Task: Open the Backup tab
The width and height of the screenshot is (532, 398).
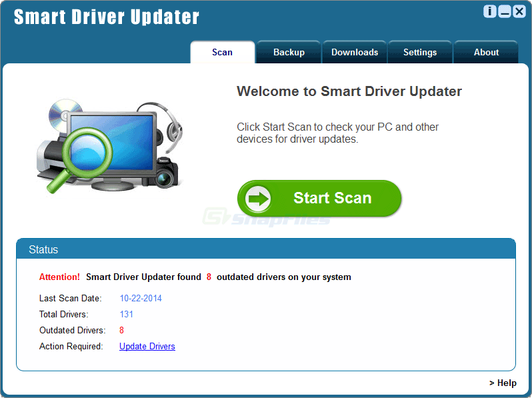Action: pyautogui.click(x=289, y=52)
